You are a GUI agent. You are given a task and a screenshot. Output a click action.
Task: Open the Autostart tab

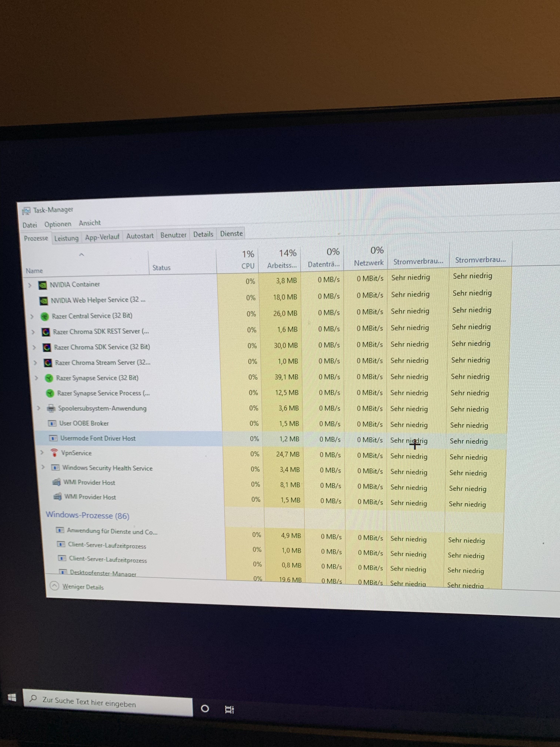point(140,236)
